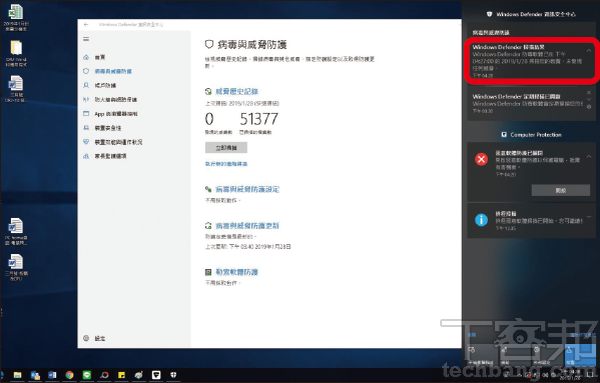Viewport: 600px width, 383px height.
Task: Click the home icon in sidebar
Action: click(86, 57)
